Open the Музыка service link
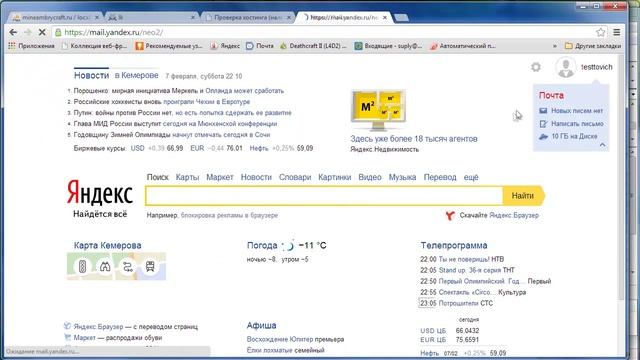Screen dimensions: 640x360 pos(402,177)
